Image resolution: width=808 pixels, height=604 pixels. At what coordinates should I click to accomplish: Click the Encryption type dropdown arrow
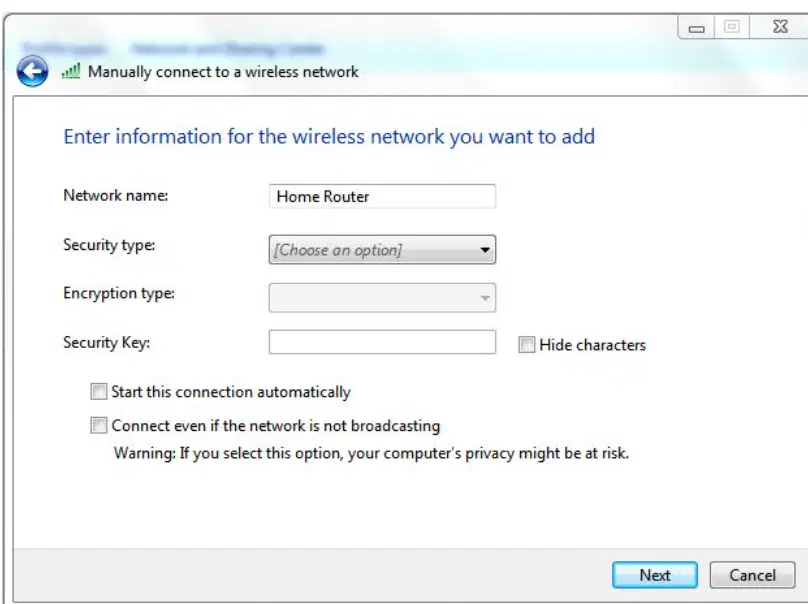click(x=484, y=298)
